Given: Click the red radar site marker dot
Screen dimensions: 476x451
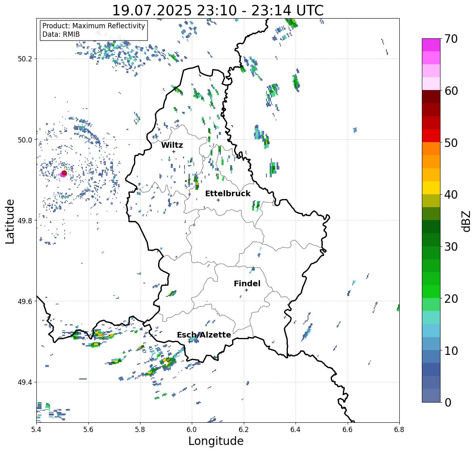Looking at the screenshot, I should tap(64, 173).
